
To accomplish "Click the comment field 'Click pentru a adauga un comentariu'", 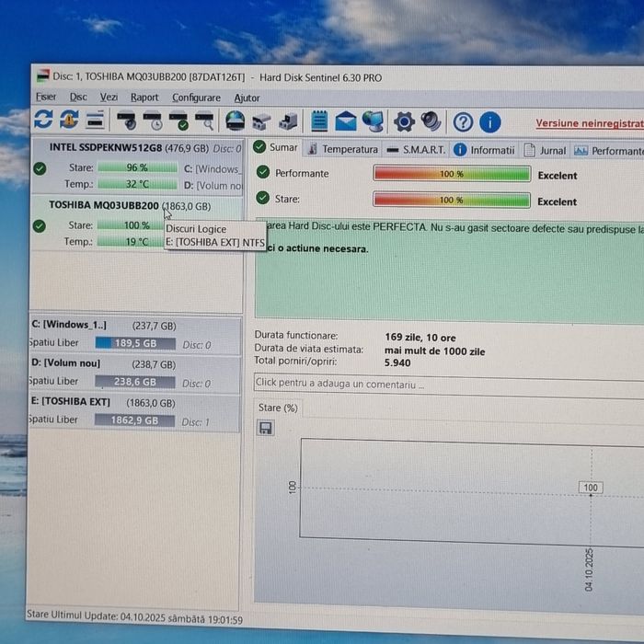I will [449, 385].
